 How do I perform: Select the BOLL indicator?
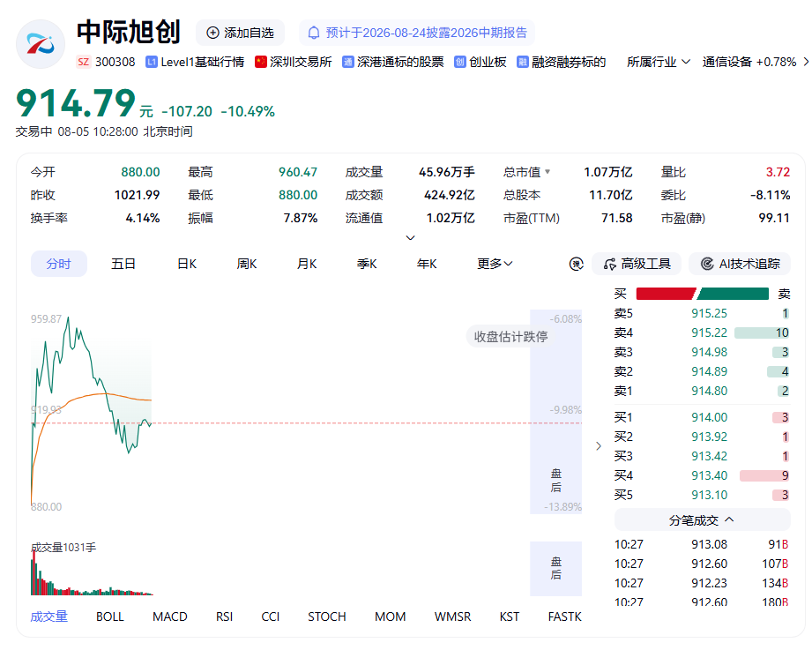pyautogui.click(x=110, y=616)
